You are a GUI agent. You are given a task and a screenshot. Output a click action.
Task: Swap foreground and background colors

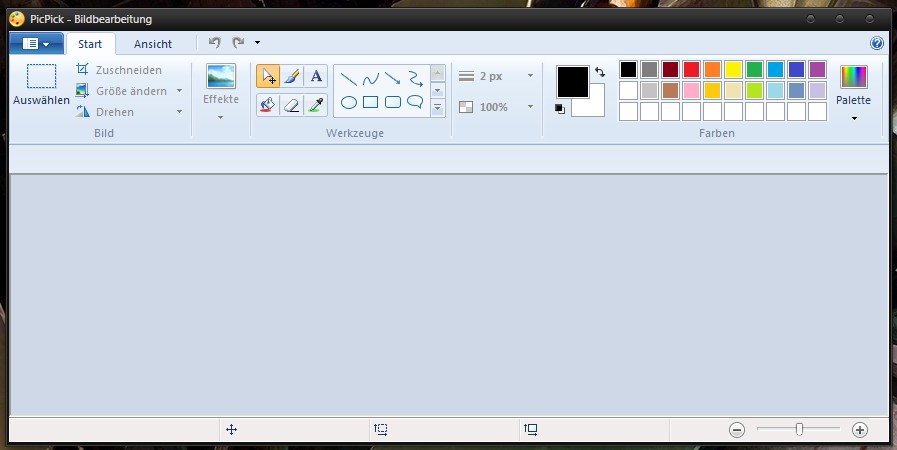tap(599, 72)
